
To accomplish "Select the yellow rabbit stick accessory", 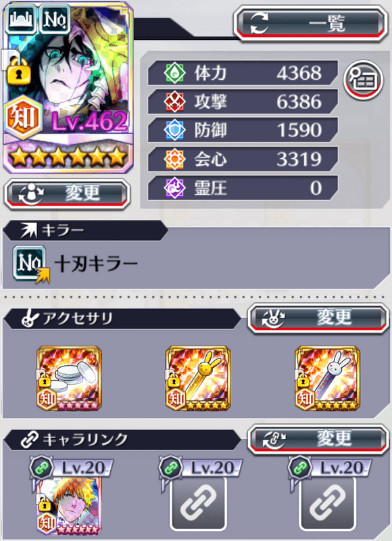I will point(198,379).
